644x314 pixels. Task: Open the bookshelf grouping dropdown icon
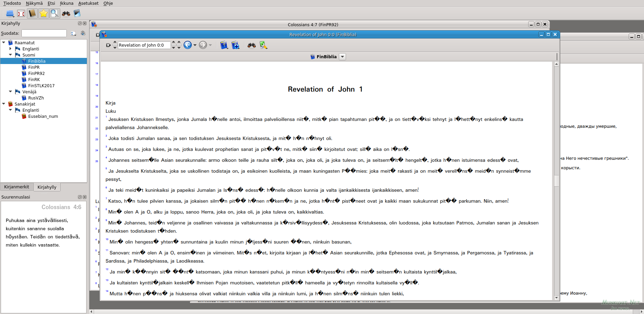click(73, 33)
